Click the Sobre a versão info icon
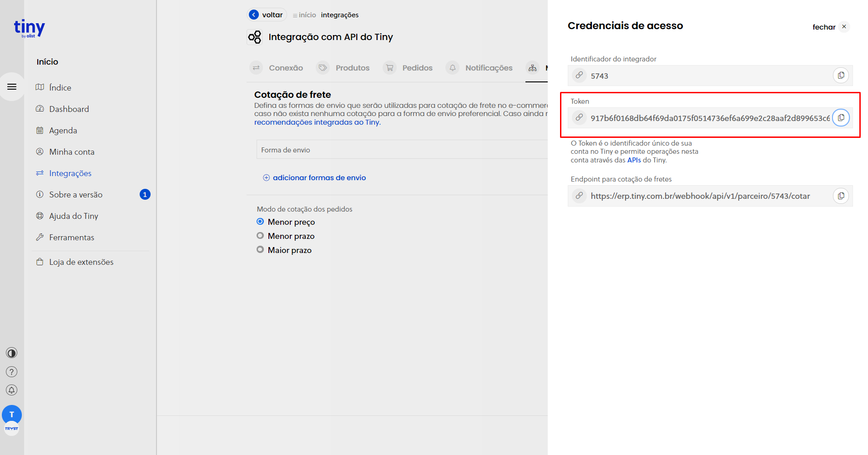Image resolution: width=868 pixels, height=455 pixels. (40, 194)
